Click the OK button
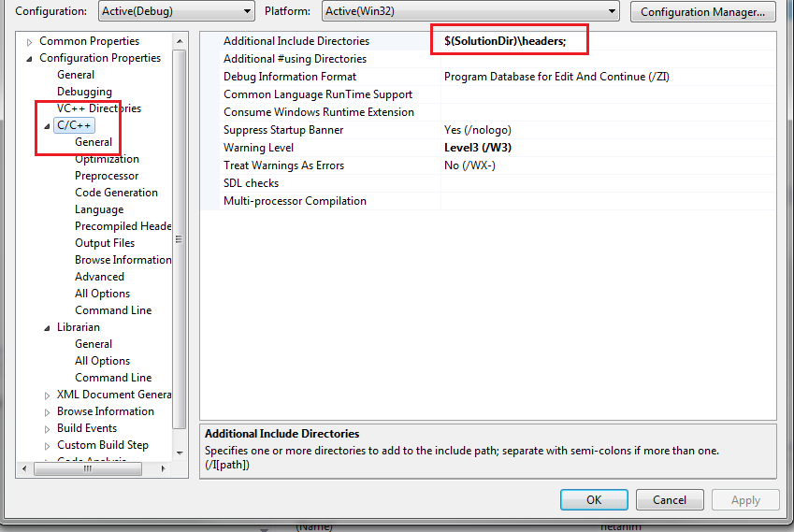Image resolution: width=794 pixels, height=532 pixels. [x=594, y=499]
